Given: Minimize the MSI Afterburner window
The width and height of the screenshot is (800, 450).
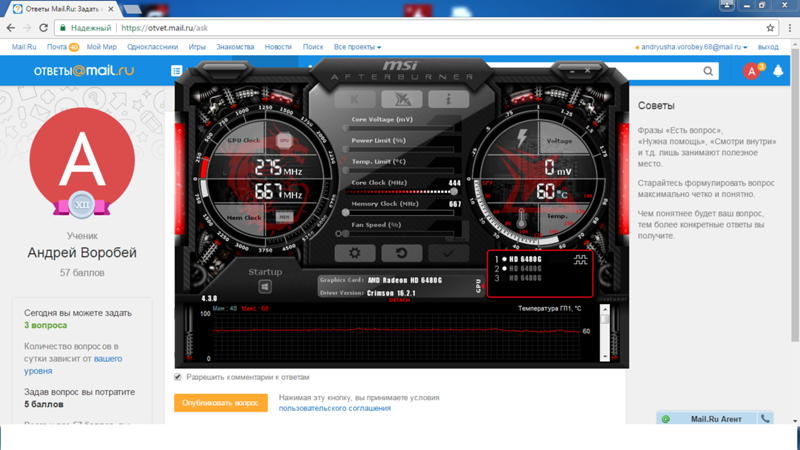Looking at the screenshot, I should pos(572,71).
